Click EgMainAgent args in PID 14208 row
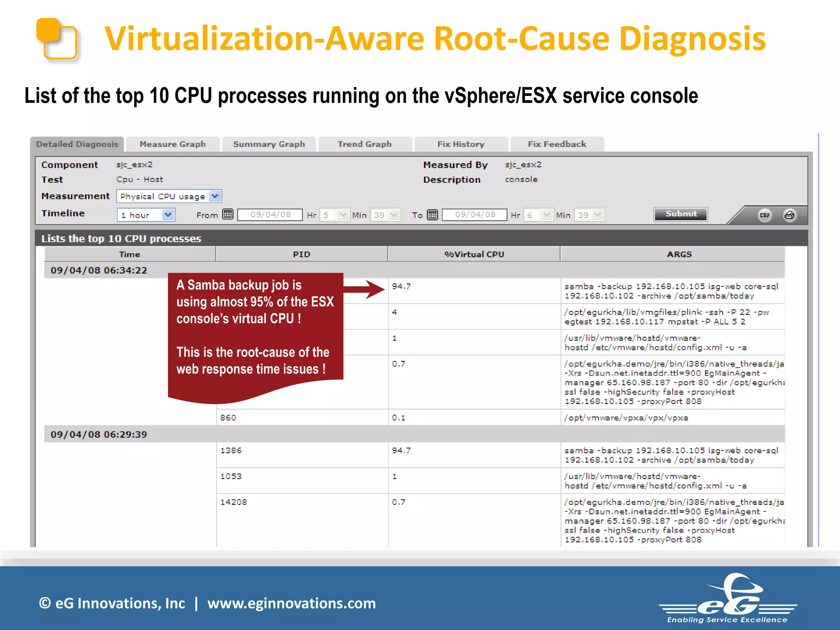This screenshot has height=630, width=840. pyautogui.click(x=673, y=520)
